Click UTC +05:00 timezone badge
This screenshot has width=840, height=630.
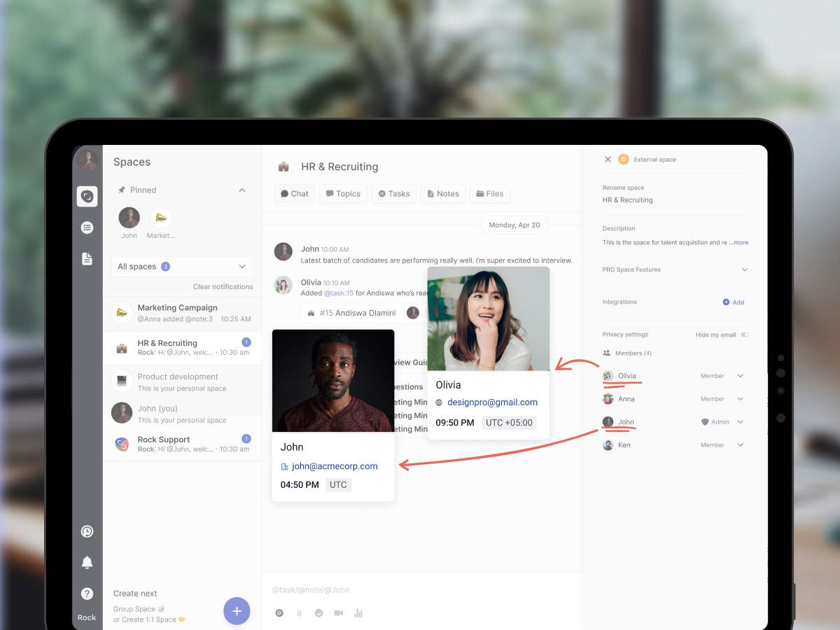pos(510,423)
